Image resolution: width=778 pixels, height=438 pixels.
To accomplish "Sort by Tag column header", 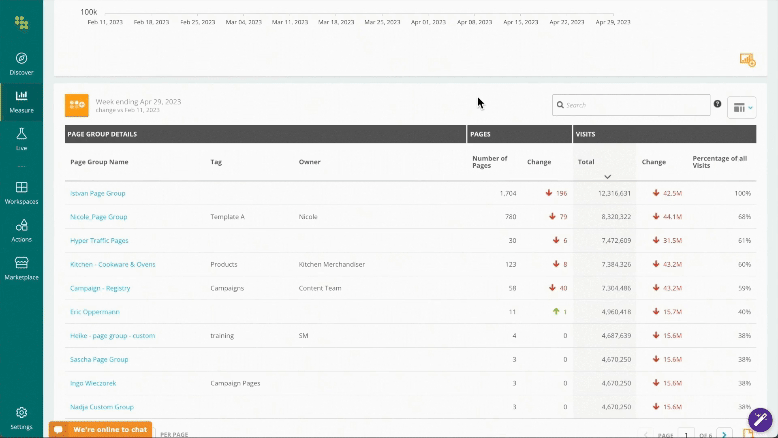I will coord(216,162).
